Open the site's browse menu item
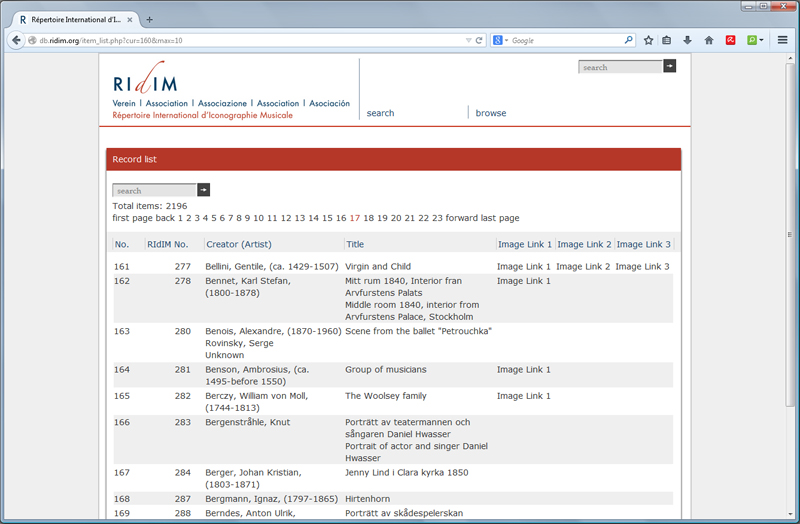The height and width of the screenshot is (524, 800). (x=490, y=113)
